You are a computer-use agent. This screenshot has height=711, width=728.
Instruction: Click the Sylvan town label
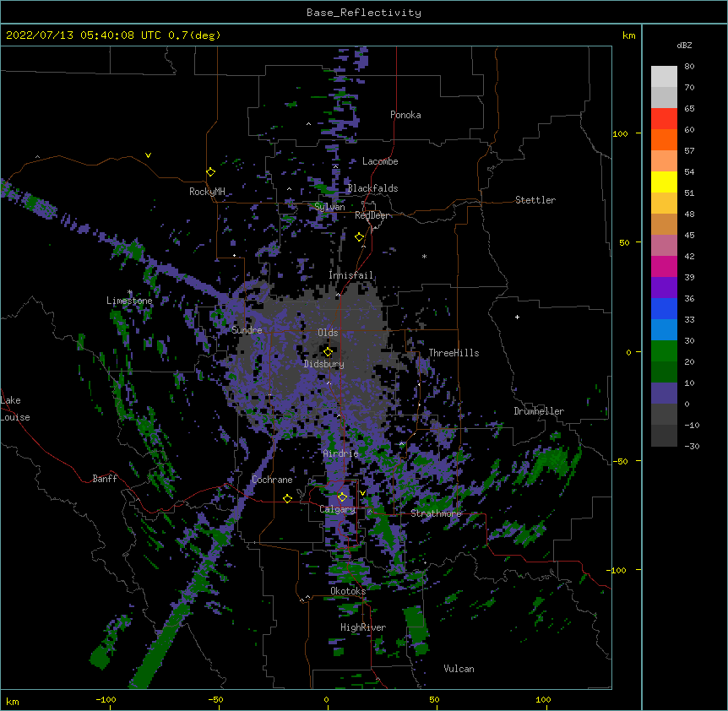[329, 207]
